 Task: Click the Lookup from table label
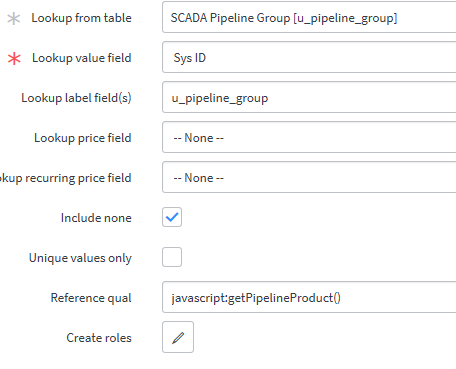point(81,18)
